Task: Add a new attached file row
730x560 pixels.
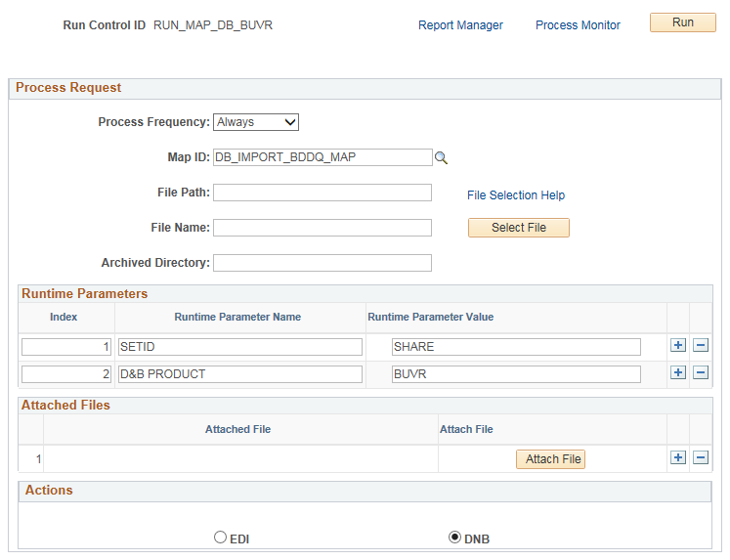Action: tap(678, 457)
